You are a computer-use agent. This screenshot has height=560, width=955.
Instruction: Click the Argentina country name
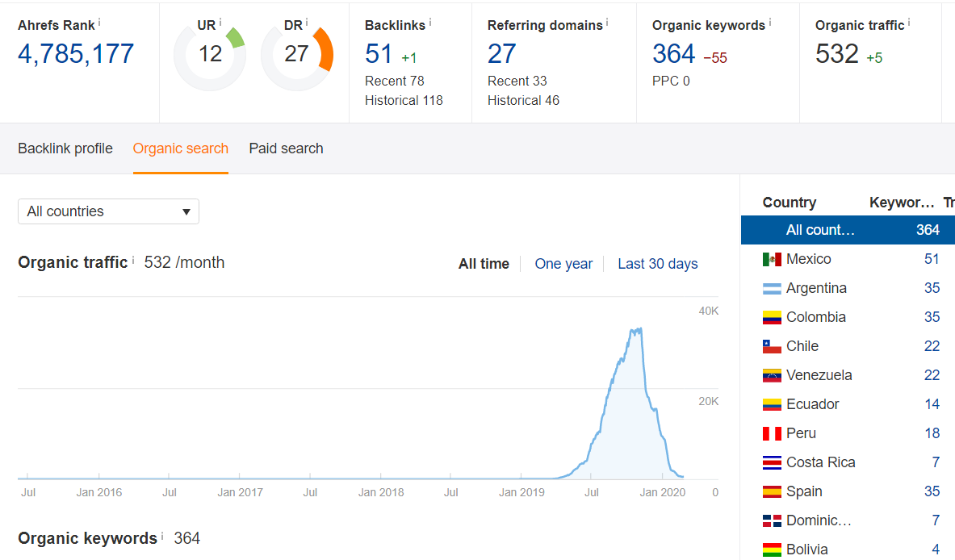[x=816, y=289]
